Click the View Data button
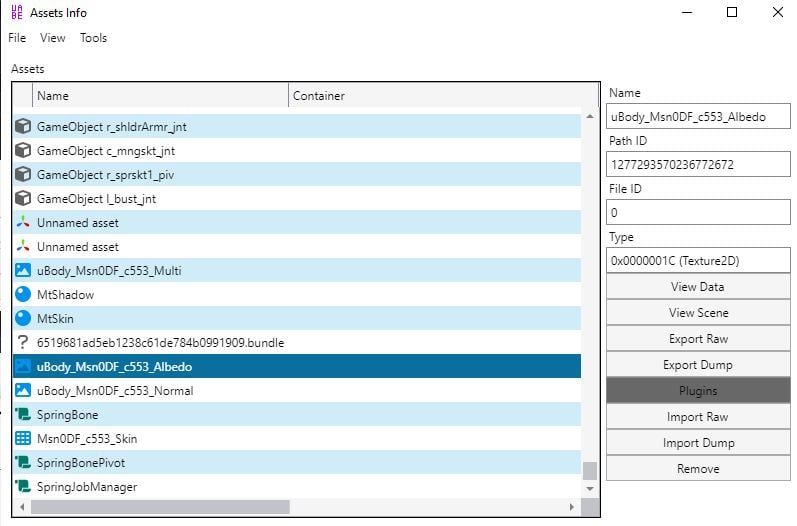This screenshot has width=797, height=526. 697,287
